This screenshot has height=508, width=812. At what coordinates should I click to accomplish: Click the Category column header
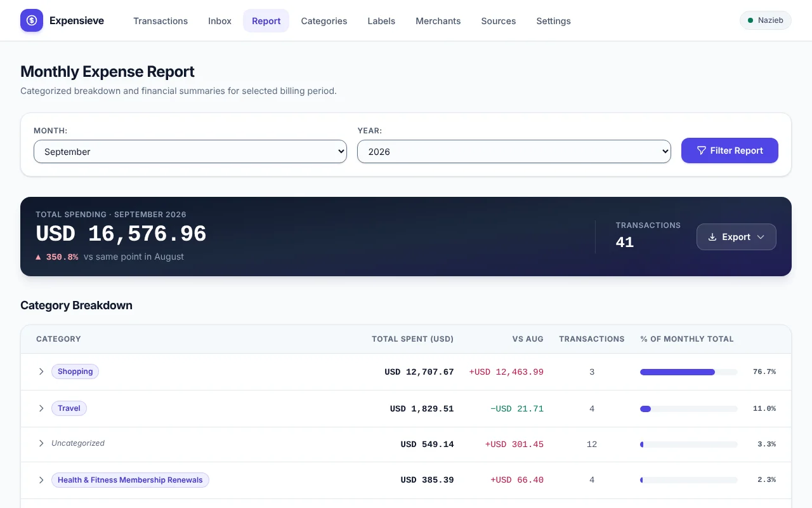pyautogui.click(x=58, y=339)
